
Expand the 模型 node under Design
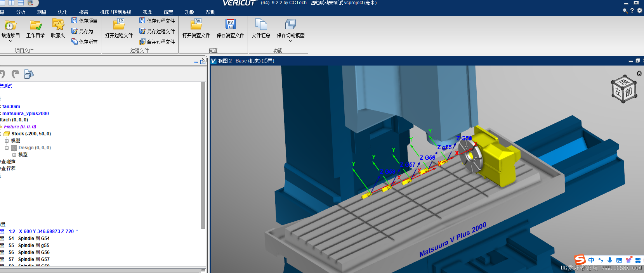[14, 155]
